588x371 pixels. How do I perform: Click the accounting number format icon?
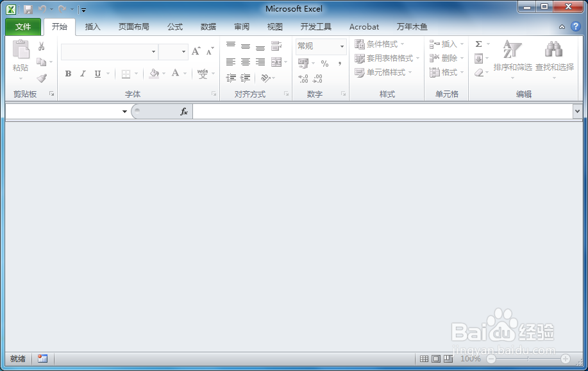click(x=303, y=63)
